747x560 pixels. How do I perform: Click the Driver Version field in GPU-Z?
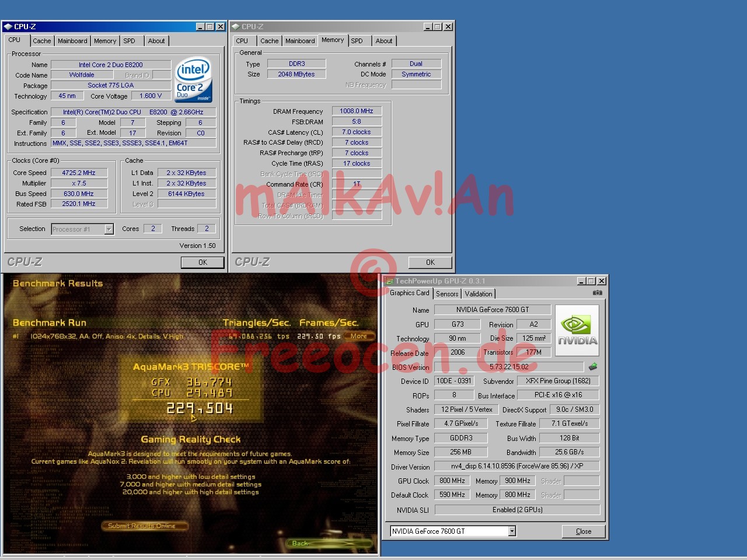coord(517,466)
